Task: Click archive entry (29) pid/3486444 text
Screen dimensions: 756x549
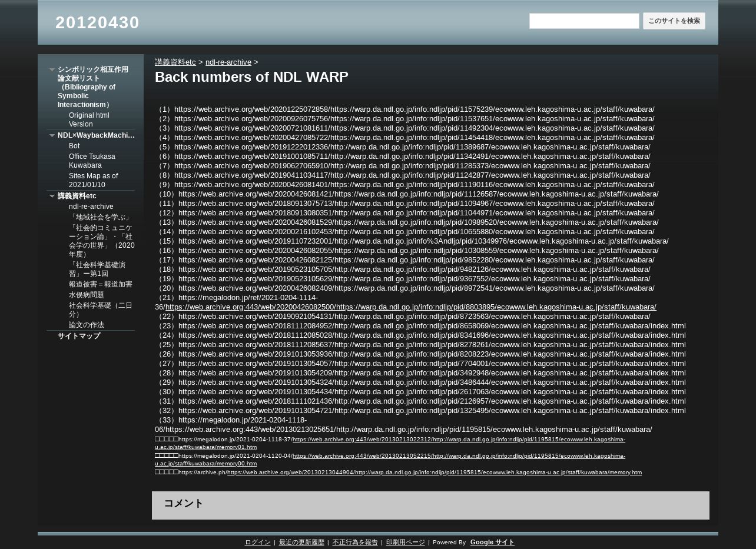Action: tap(420, 382)
